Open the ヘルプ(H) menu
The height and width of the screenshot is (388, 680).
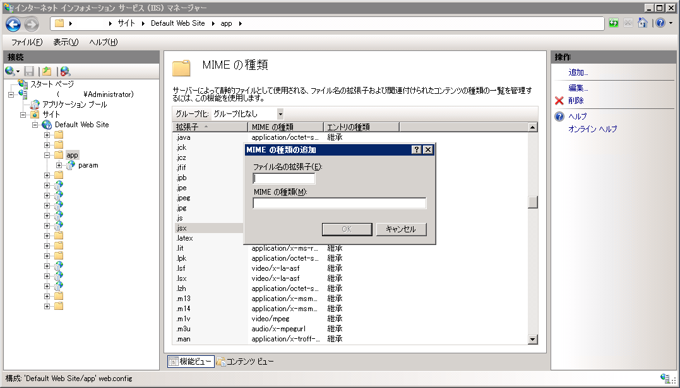point(103,42)
